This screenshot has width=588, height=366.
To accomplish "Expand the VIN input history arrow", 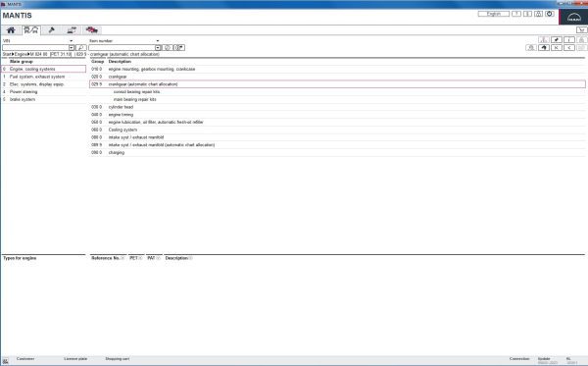I will 72,48.
